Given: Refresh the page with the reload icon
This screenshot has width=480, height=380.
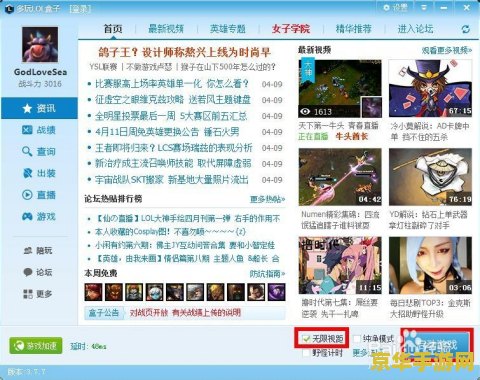Looking at the screenshot, I should click(x=466, y=29).
